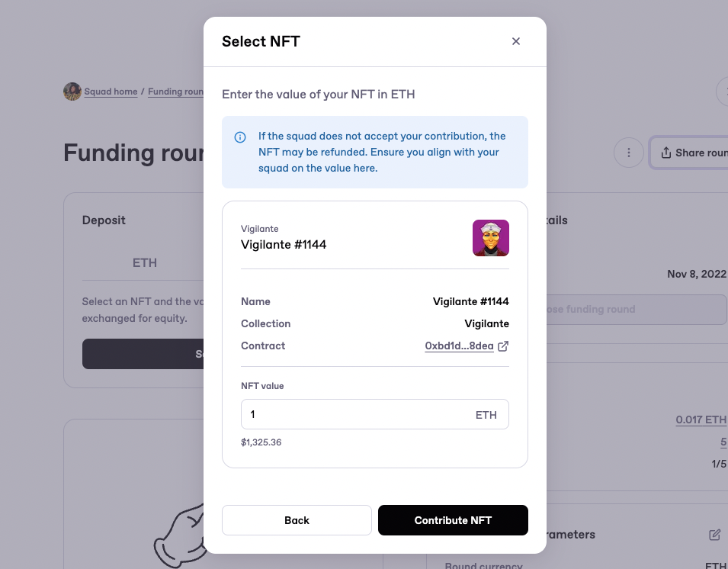Confirm with Contribute NFT button
The width and height of the screenshot is (728, 569).
pyautogui.click(x=453, y=520)
